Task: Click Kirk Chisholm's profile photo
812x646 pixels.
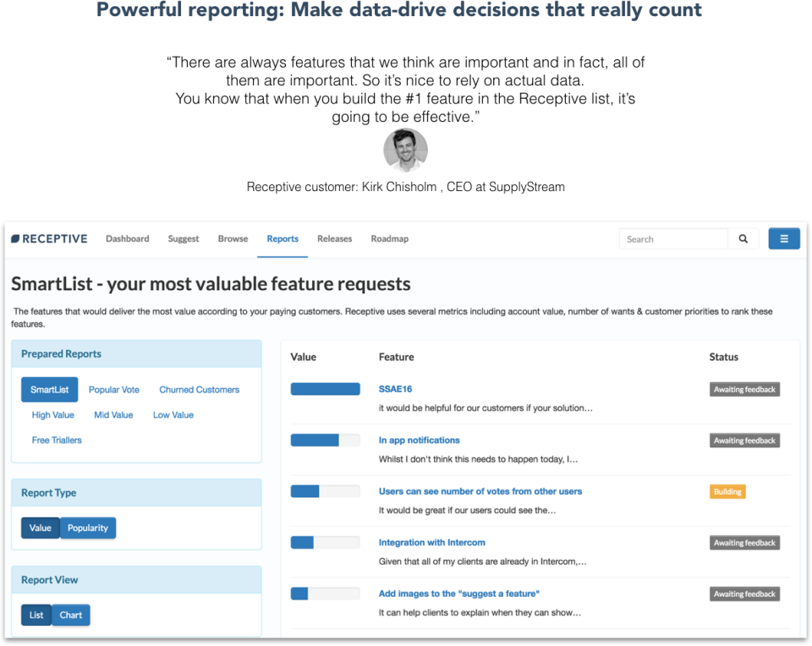Action: point(405,151)
